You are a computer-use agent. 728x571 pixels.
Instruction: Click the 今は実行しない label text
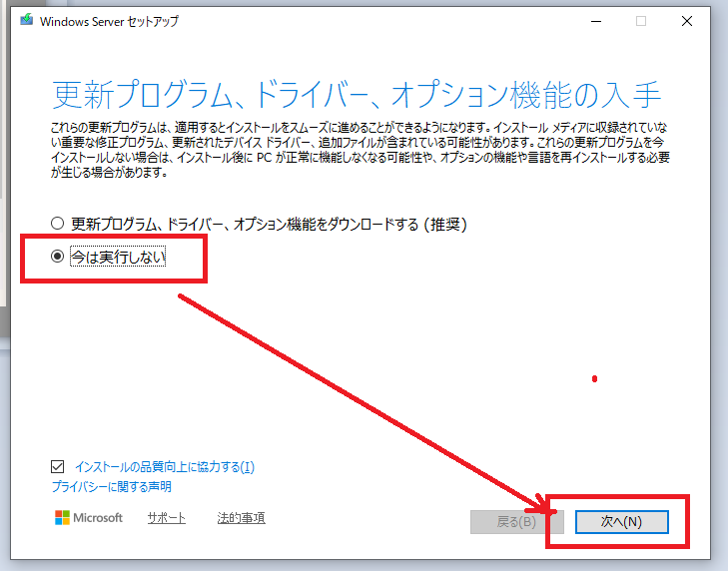click(118, 257)
